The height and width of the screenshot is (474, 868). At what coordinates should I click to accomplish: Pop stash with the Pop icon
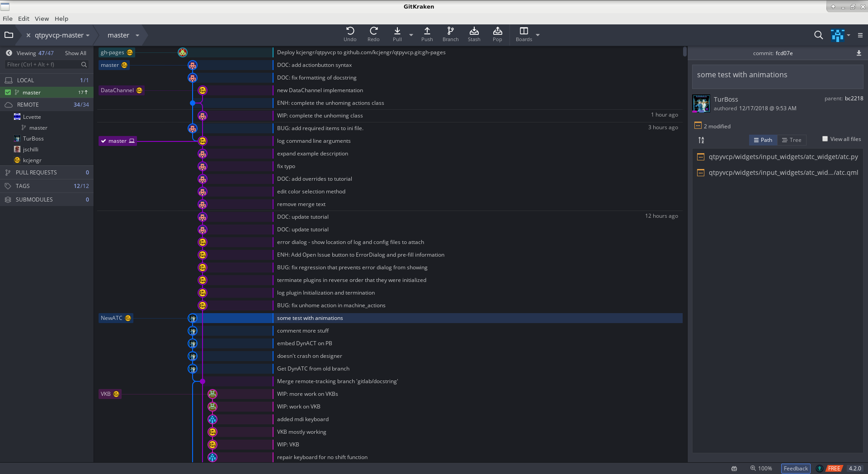(x=497, y=34)
